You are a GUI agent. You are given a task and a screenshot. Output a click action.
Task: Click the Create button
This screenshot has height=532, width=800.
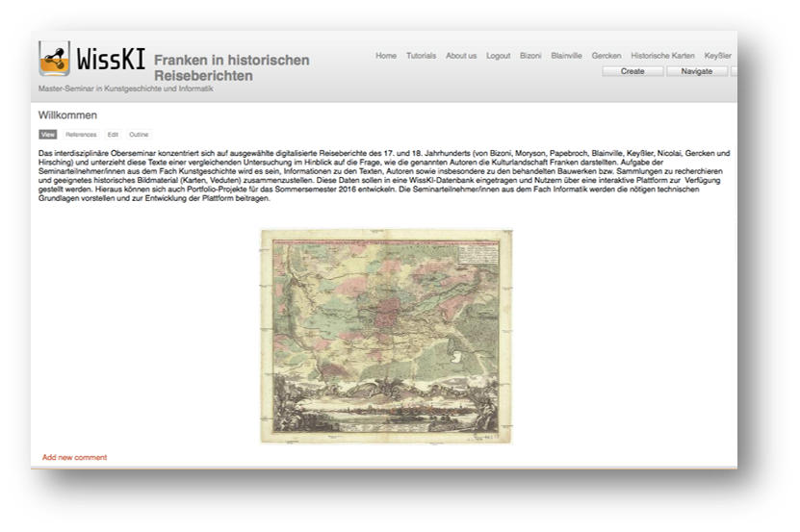632,71
